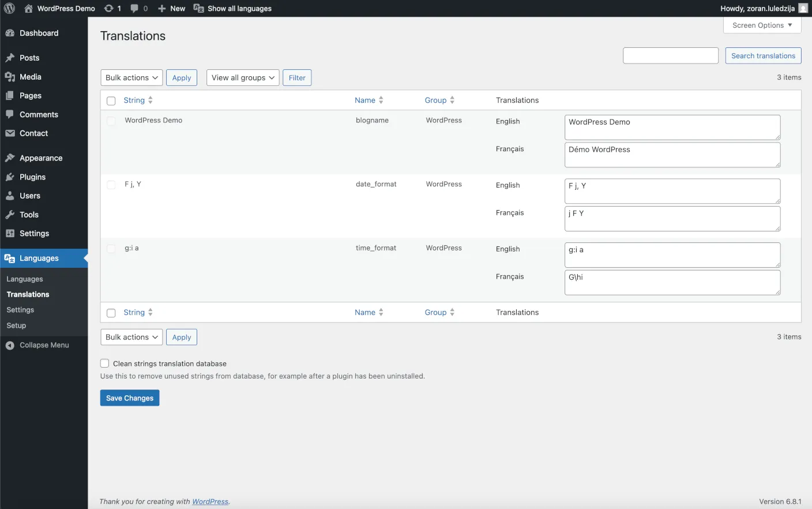
Task: Open the top Bulk actions dropdown
Action: coord(131,78)
